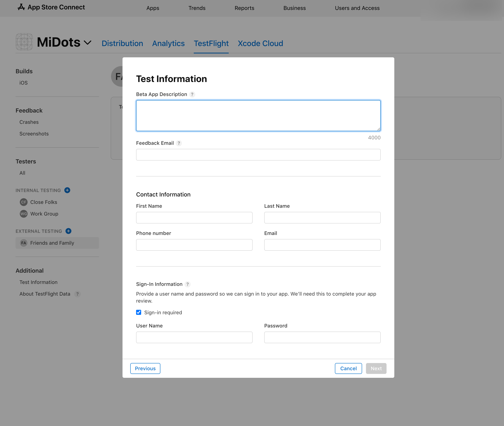The width and height of the screenshot is (504, 426).
Task: Click the Work Group WG avatar
Action: point(24,214)
